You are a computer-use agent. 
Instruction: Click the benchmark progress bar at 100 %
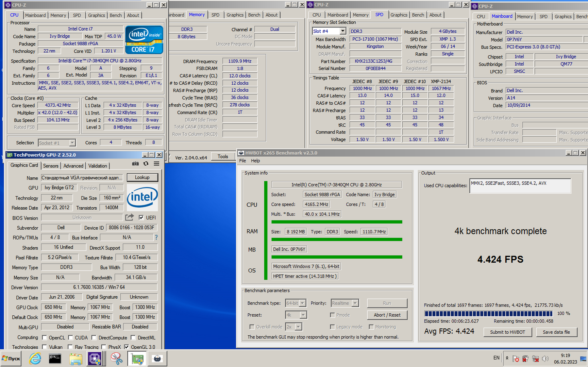coord(488,313)
